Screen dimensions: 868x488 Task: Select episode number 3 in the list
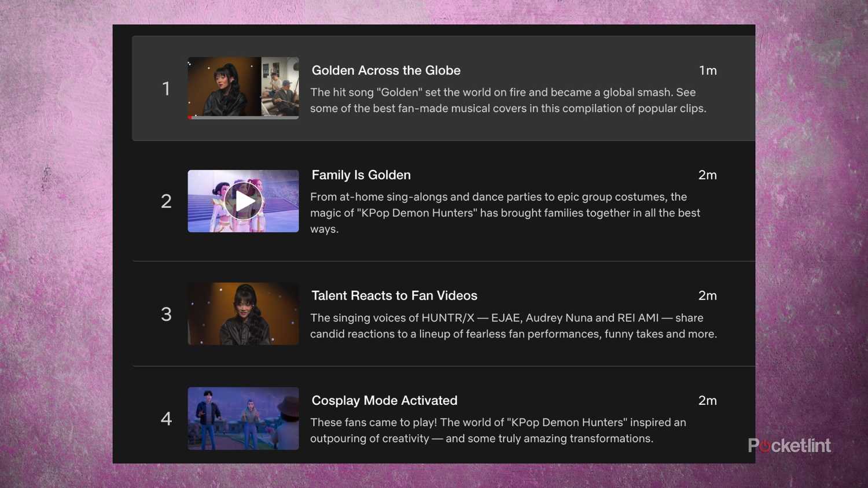166,313
